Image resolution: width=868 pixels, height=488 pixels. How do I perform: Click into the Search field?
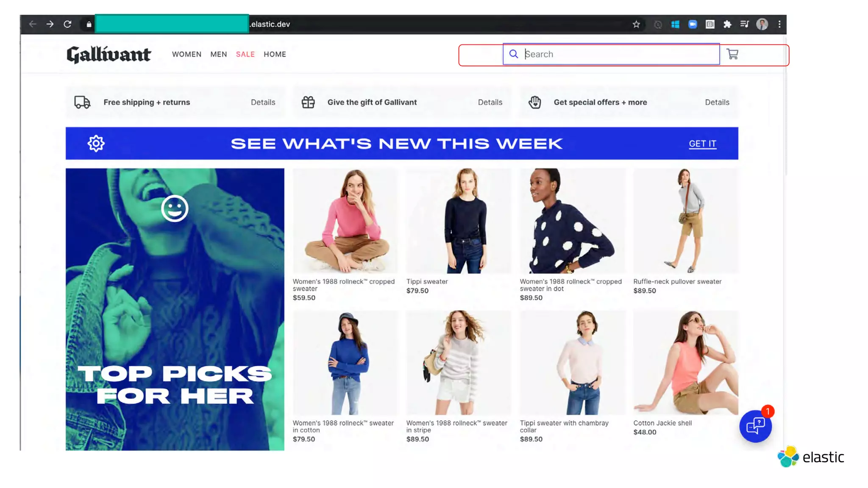coord(611,54)
